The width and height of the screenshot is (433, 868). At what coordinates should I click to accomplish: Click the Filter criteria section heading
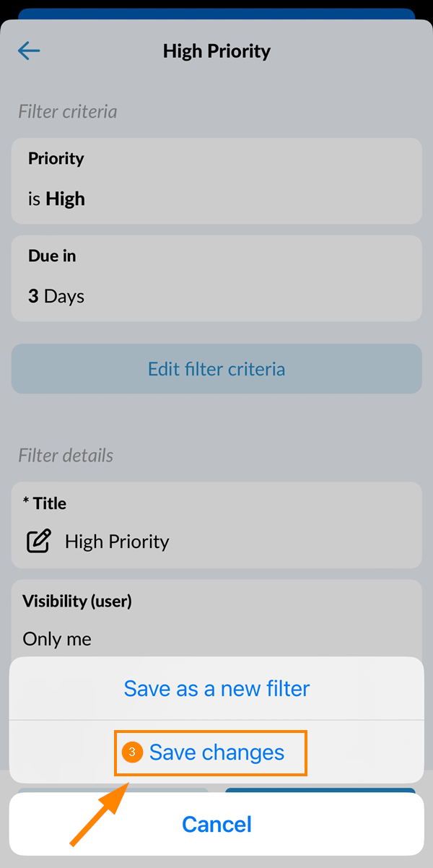pos(68,112)
